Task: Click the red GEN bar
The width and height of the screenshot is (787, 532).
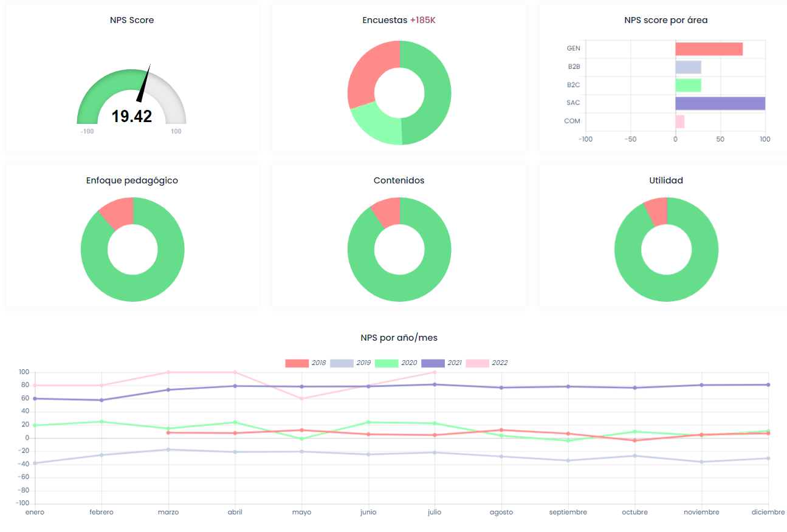Action: pyautogui.click(x=709, y=49)
